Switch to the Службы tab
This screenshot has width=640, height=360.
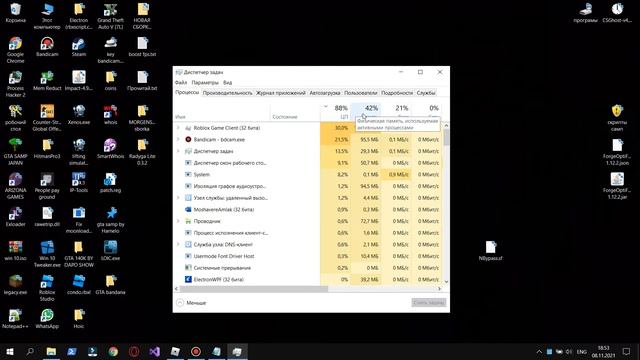(x=426, y=93)
